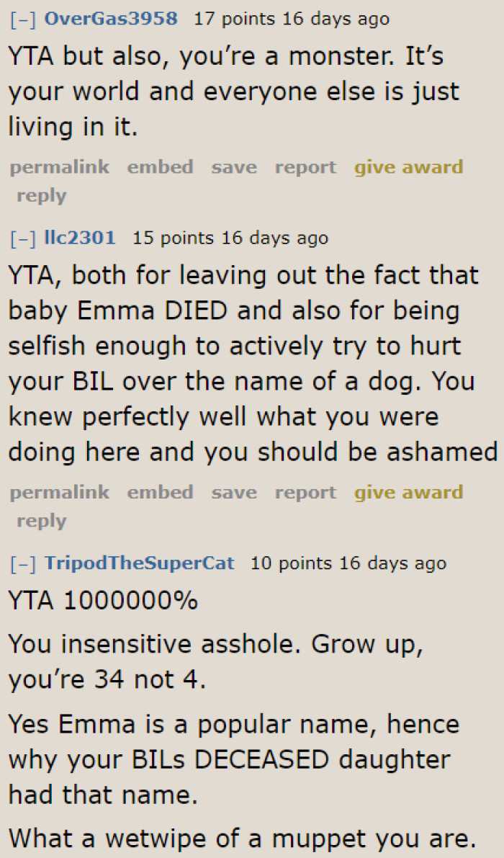Give award to OverGas3958's comment
Screen dimensions: 504x858
408,167
